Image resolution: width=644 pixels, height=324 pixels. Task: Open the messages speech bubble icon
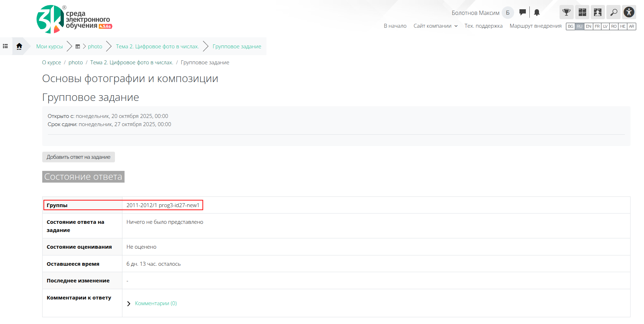522,12
